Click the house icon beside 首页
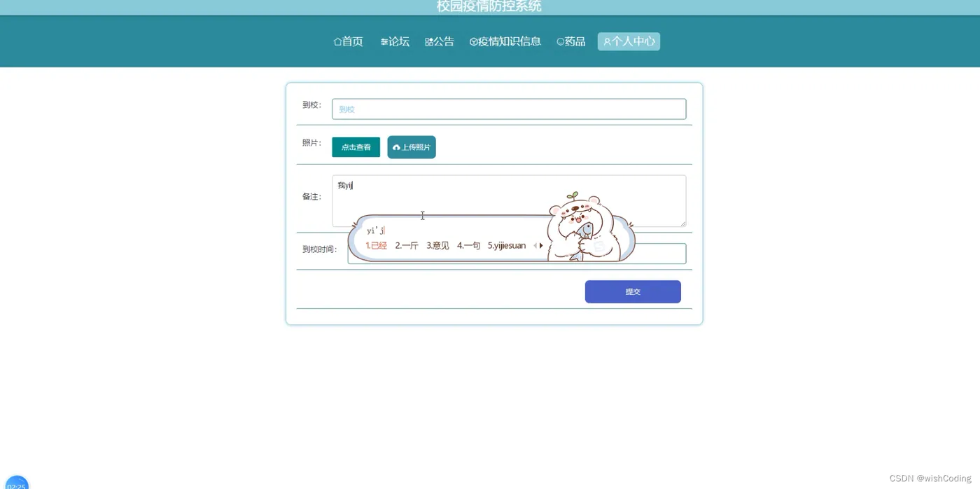 pos(337,42)
